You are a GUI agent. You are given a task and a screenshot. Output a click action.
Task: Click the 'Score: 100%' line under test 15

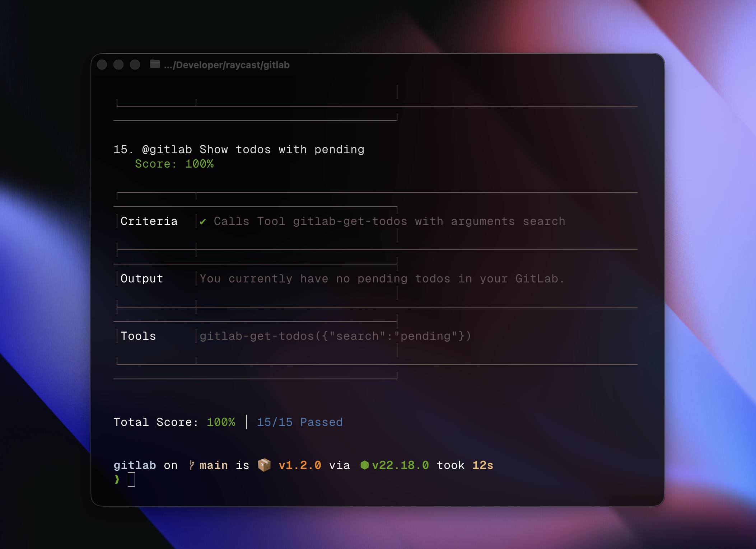pyautogui.click(x=174, y=164)
